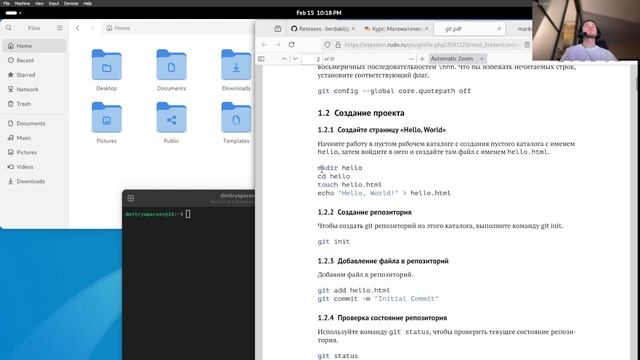This screenshot has height=360, width=640.
Task: Open the Files hamburger menu
Action: pyautogui.click(x=60, y=28)
